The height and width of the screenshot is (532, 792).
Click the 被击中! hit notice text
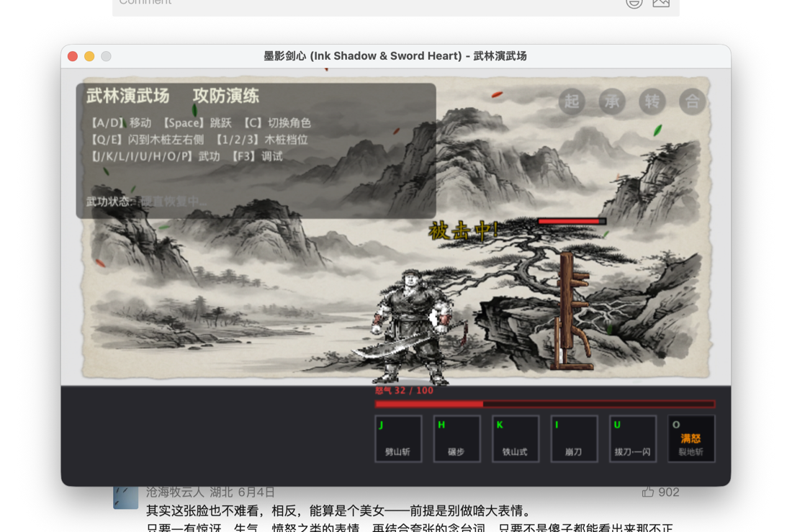pyautogui.click(x=463, y=230)
